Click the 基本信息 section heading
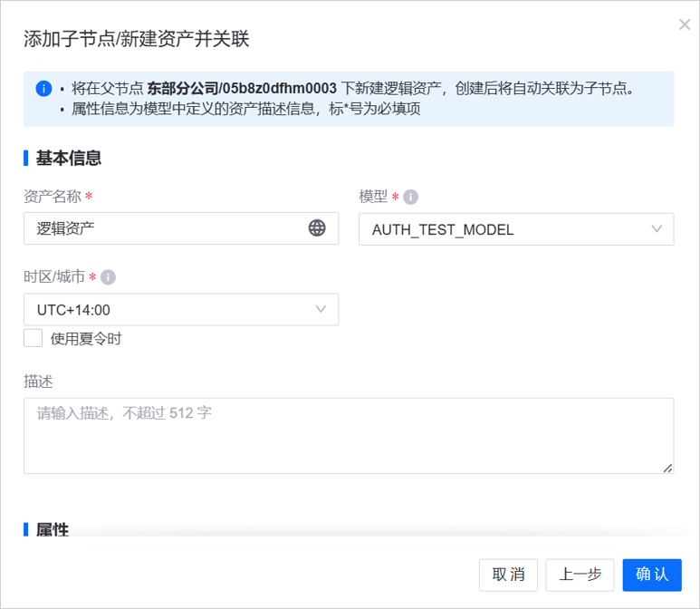The image size is (700, 609). point(68,158)
